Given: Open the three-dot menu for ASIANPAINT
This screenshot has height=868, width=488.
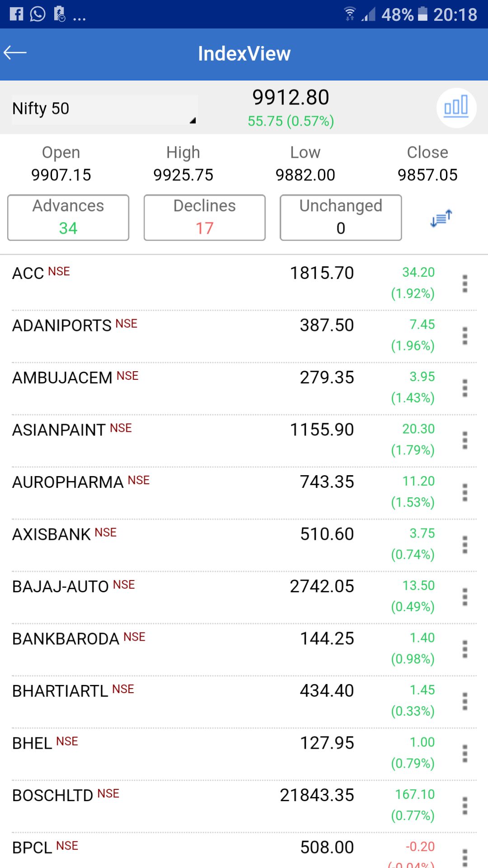Looking at the screenshot, I should 465,440.
